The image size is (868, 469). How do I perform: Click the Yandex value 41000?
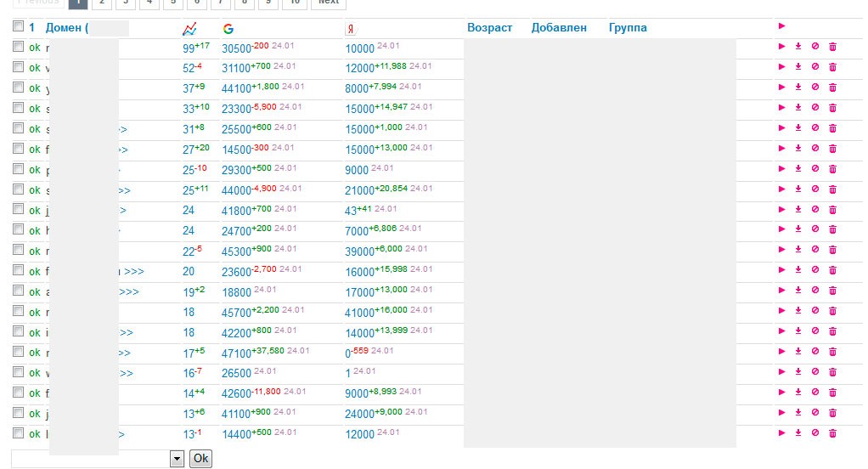[360, 313]
